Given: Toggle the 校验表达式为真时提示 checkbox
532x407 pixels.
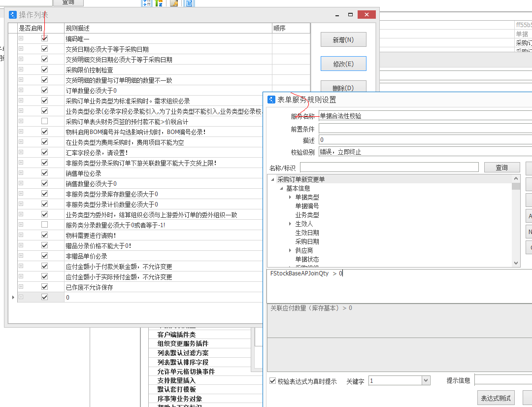Looking at the screenshot, I should click(273, 381).
